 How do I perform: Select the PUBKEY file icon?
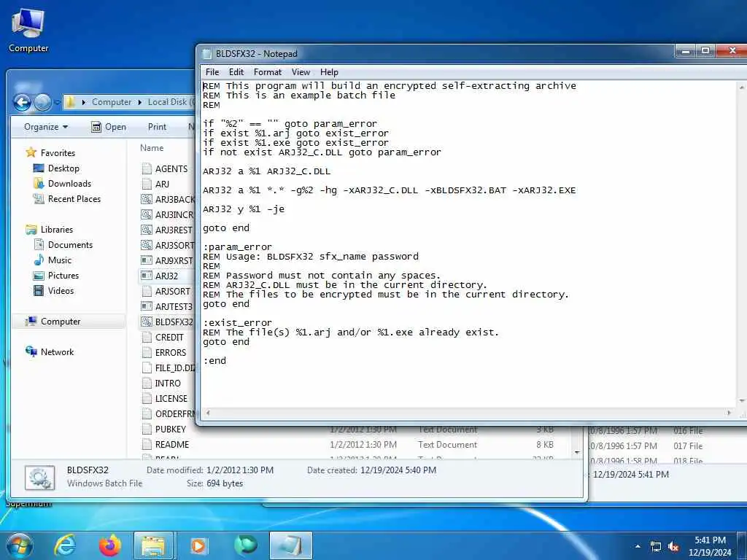coord(147,429)
